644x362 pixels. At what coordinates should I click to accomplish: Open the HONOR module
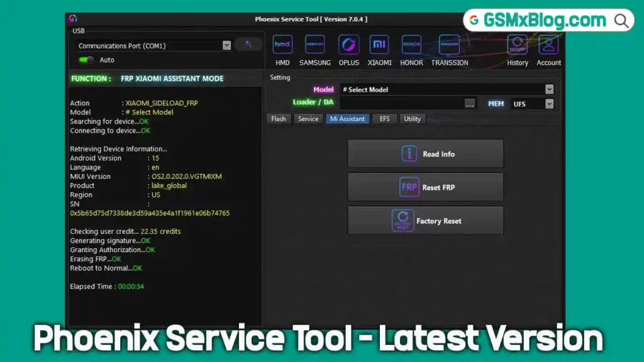(x=411, y=45)
